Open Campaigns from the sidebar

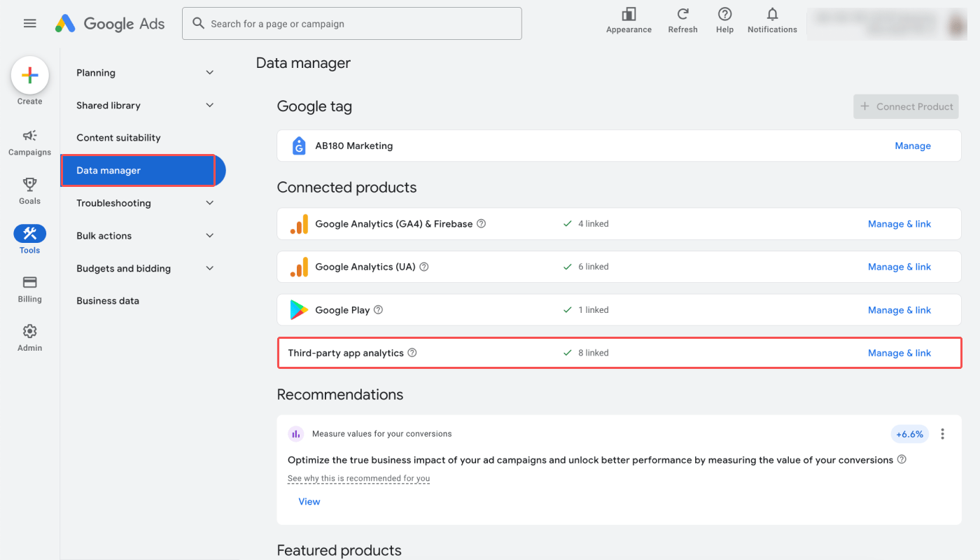29,142
